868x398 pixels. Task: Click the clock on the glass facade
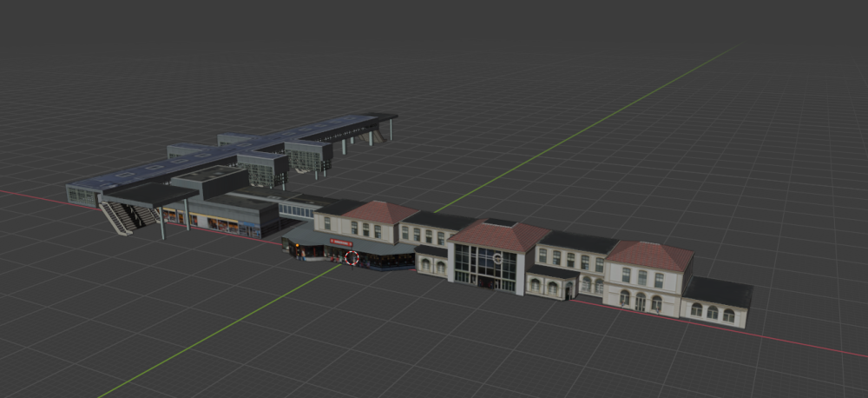(496, 258)
